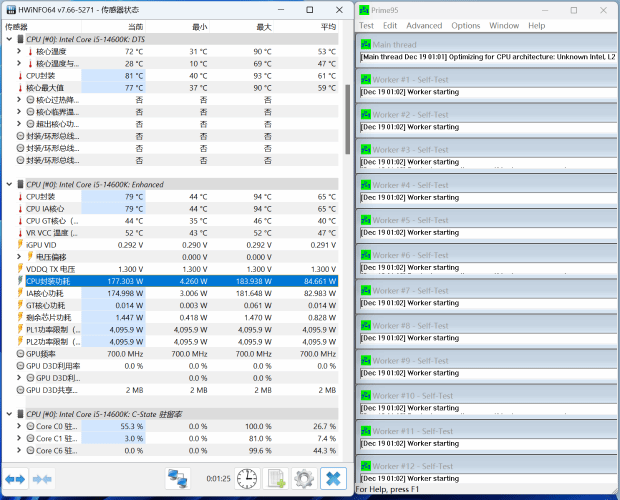Viewport: 620px width, 500px height.
Task: Click the 0:01:25 elapsed time display
Action: point(218,479)
